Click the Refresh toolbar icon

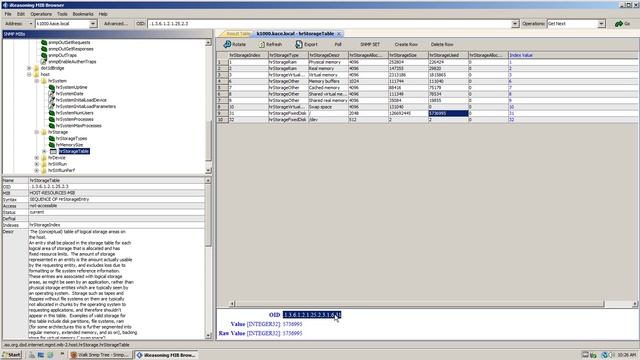point(262,44)
